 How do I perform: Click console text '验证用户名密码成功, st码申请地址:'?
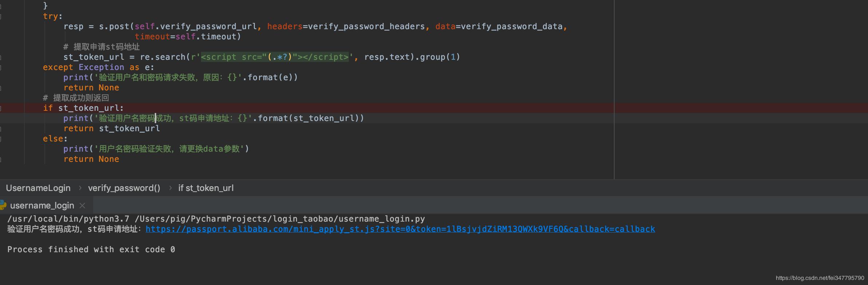[x=75, y=229]
